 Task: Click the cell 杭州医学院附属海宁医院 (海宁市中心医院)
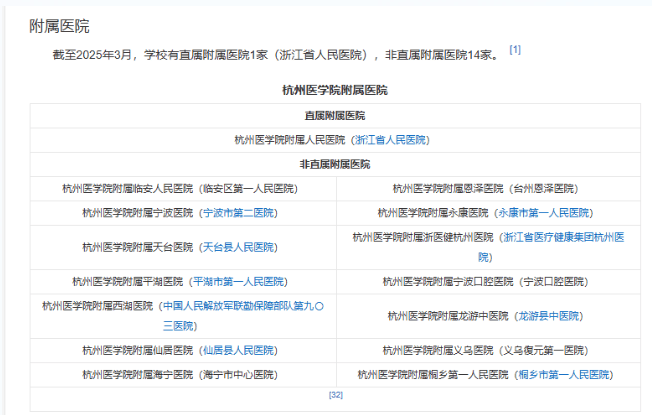tap(183, 375)
